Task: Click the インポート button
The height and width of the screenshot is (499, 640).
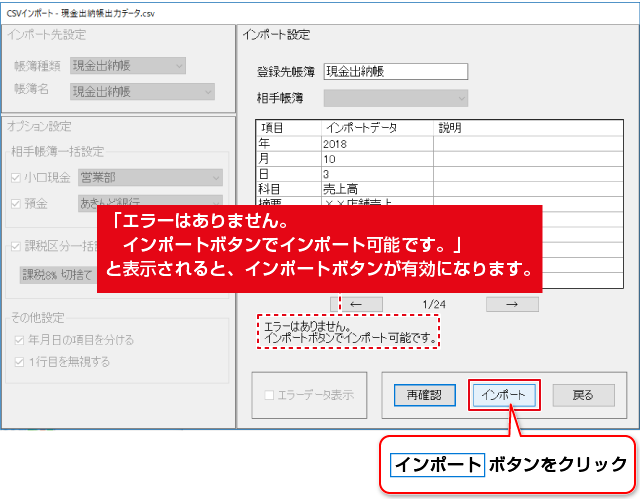Action: pos(503,394)
